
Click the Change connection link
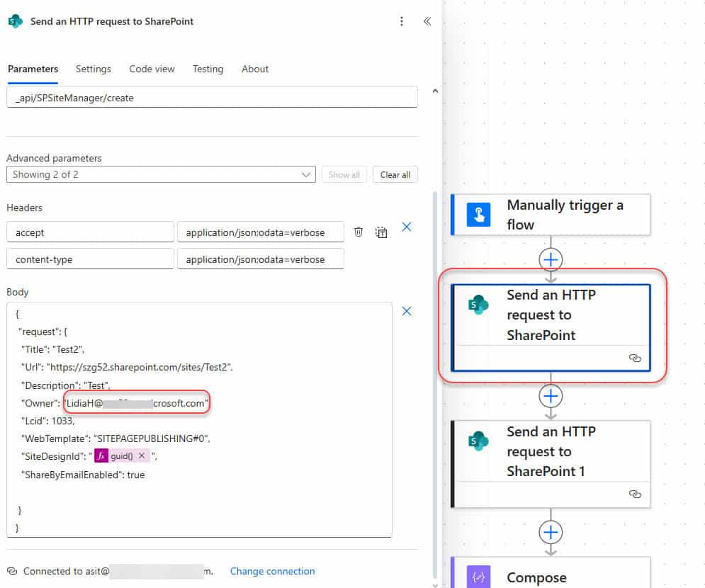click(x=272, y=571)
